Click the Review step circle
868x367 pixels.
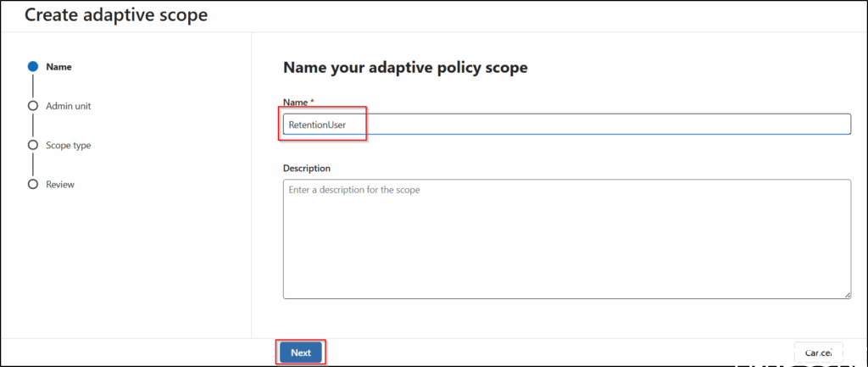(x=33, y=184)
